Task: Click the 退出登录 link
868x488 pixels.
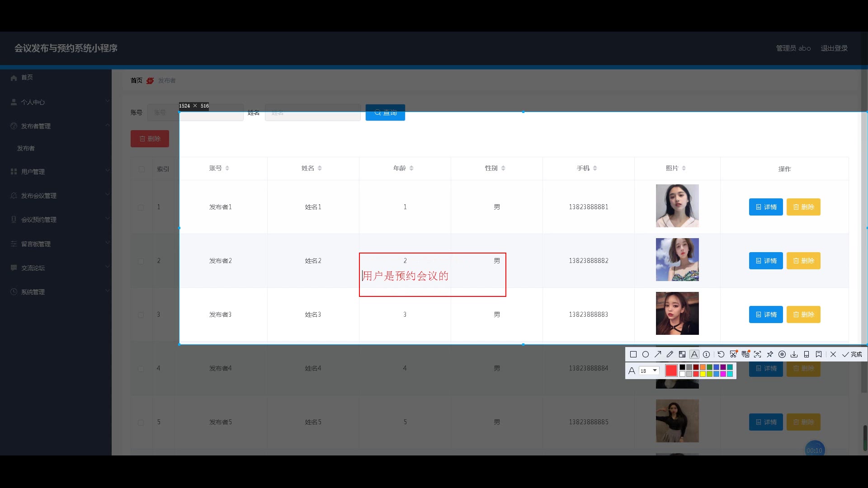Action: [x=834, y=48]
